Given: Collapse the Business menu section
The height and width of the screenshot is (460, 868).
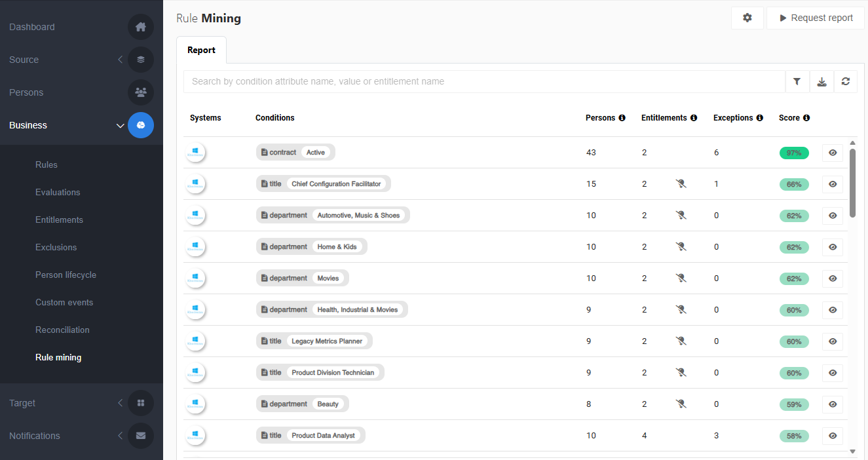Looking at the screenshot, I should point(120,125).
